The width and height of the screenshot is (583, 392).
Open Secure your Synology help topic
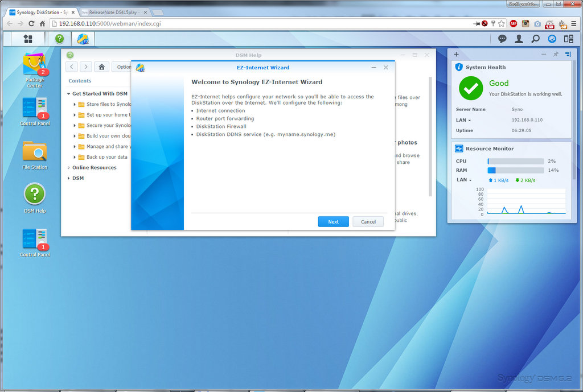point(108,125)
